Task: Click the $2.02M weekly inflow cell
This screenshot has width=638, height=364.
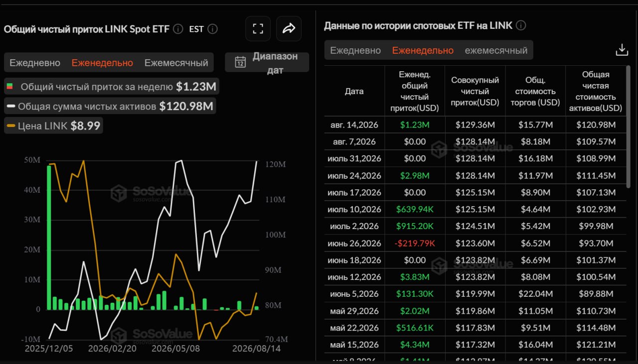Action: coord(415,311)
